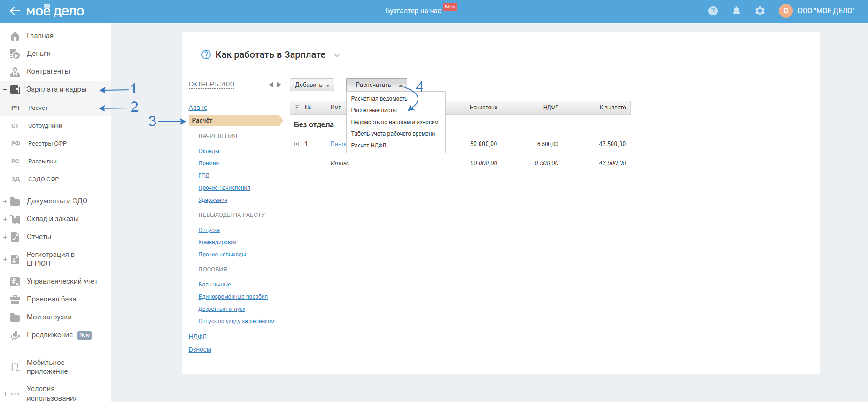Choose Табель учета рабочего времени menu item
This screenshot has height=402, width=868.
[x=393, y=134]
